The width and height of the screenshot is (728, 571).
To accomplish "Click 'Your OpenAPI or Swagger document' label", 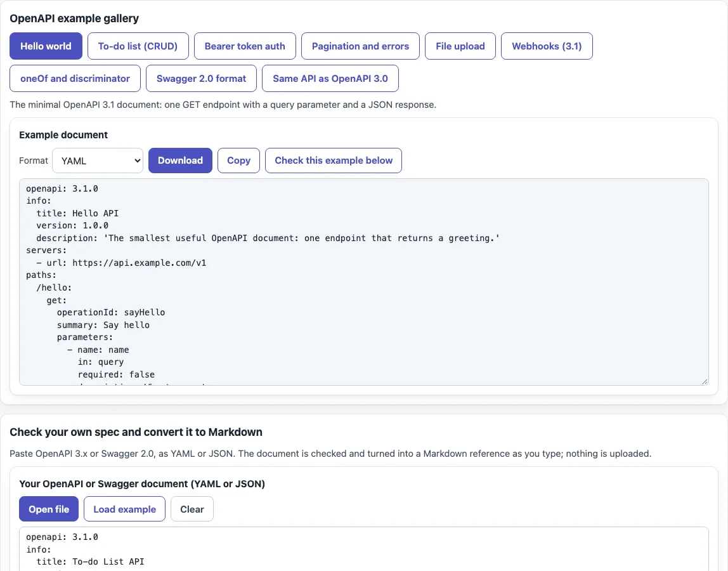I will coord(142,484).
